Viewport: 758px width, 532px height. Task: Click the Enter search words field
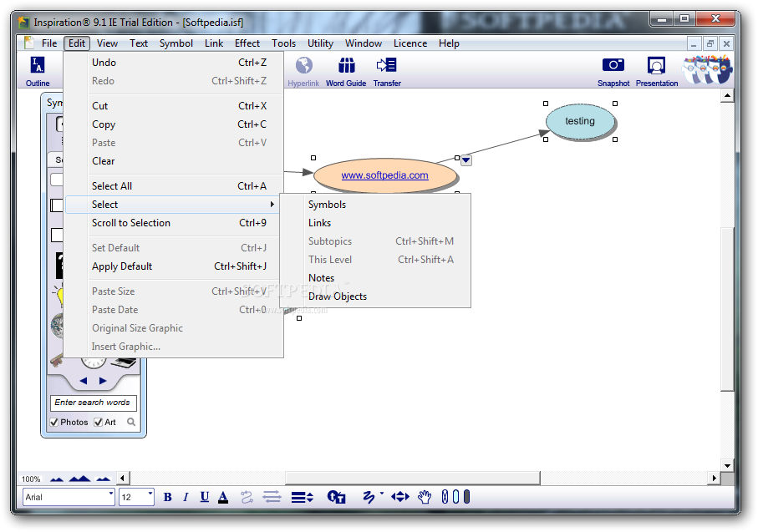(93, 403)
